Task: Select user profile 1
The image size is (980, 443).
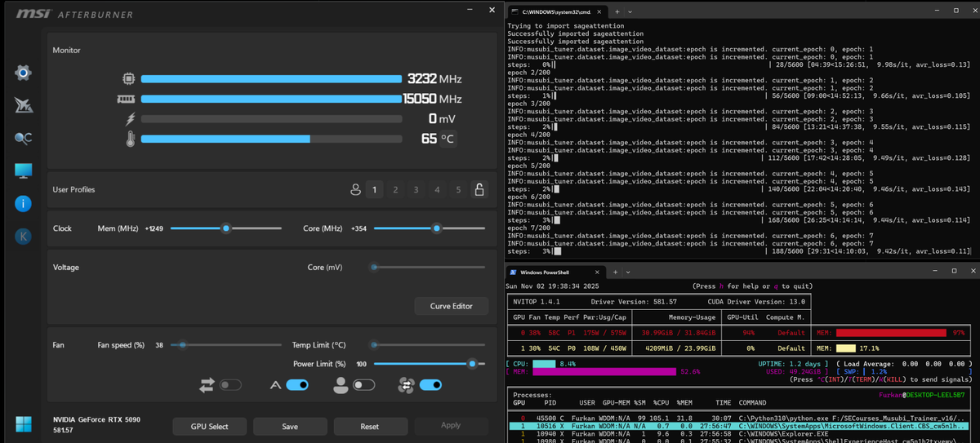Action: point(374,189)
